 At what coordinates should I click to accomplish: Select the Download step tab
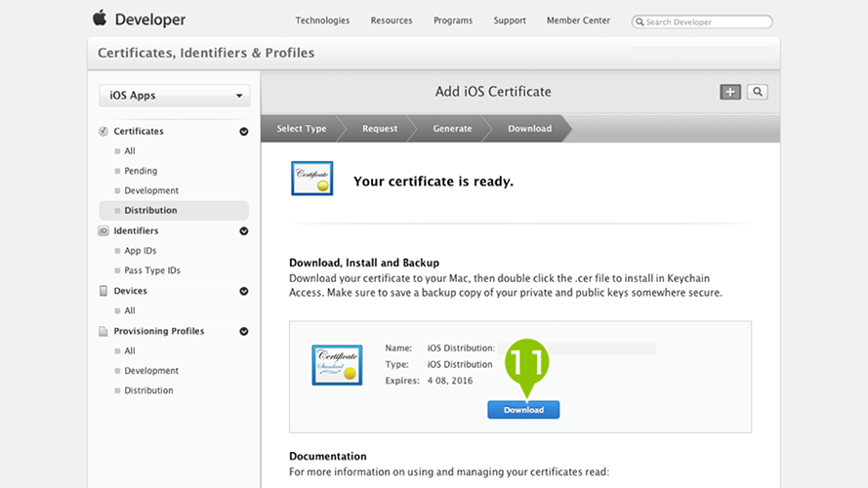[530, 129]
